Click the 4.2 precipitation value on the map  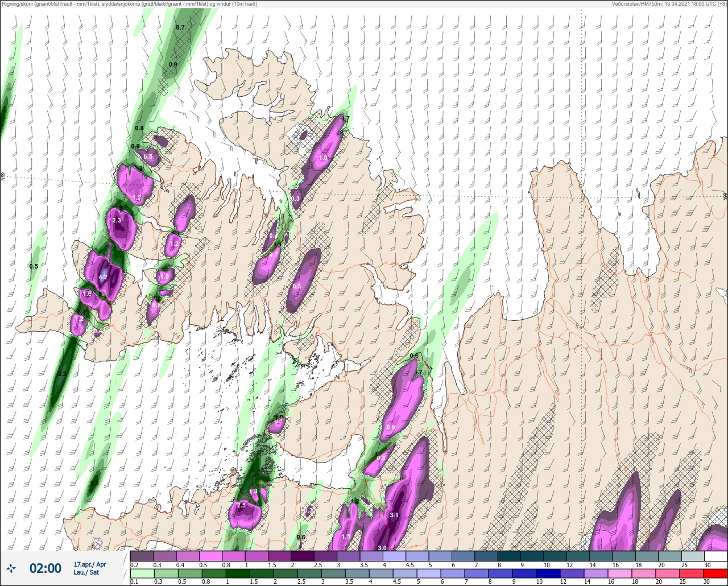click(103, 277)
